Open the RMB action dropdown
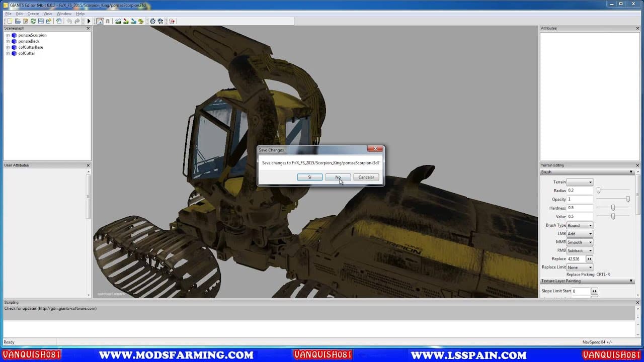Viewport: 644px width, 362px height. pos(580,250)
